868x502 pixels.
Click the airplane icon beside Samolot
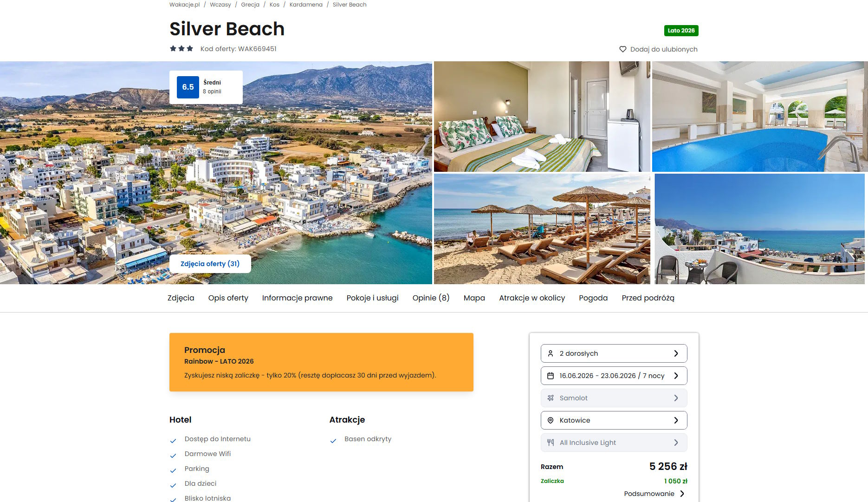click(551, 398)
